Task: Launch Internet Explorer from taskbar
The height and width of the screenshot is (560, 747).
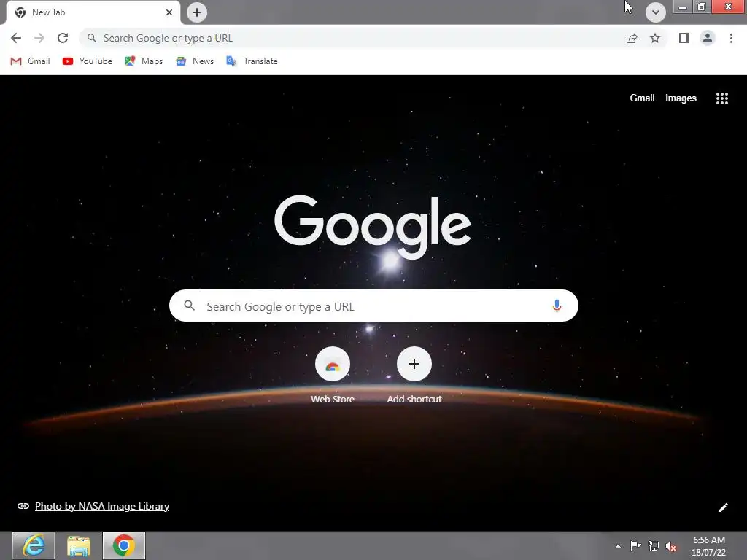Action: click(34, 545)
